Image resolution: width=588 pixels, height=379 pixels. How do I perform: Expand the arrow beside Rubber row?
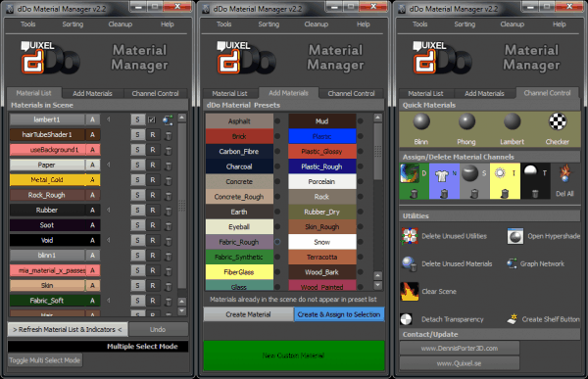pyautogui.click(x=109, y=210)
